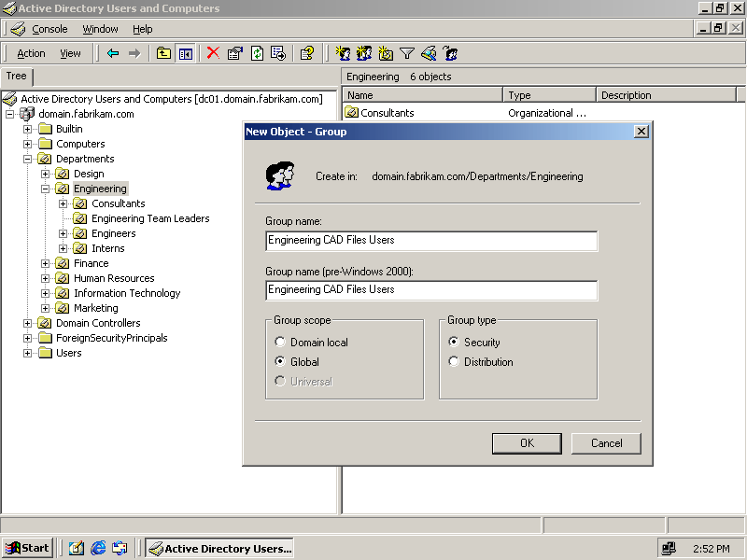Choose the Distribution group type
This screenshot has width=747, height=560.
(454, 362)
